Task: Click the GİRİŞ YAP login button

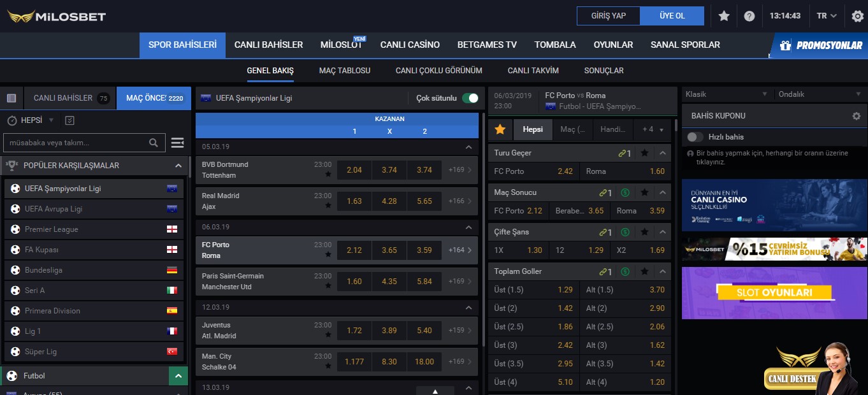Action: (x=609, y=16)
